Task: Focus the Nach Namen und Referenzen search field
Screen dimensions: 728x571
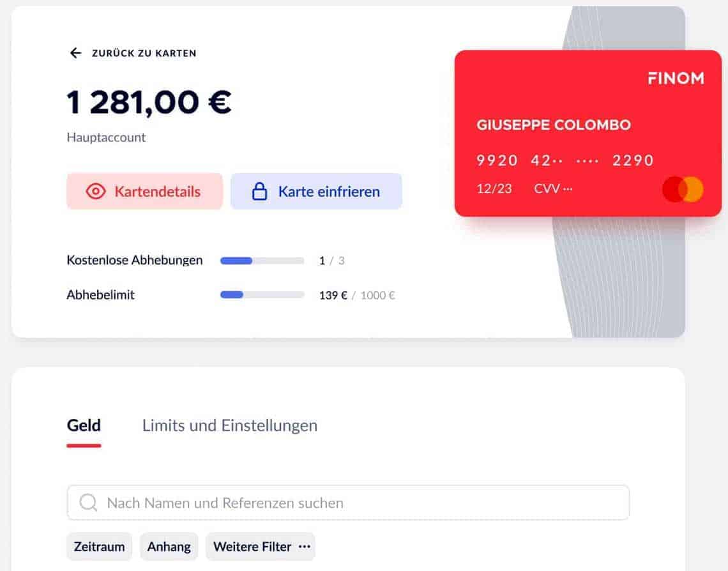Action: 348,502
